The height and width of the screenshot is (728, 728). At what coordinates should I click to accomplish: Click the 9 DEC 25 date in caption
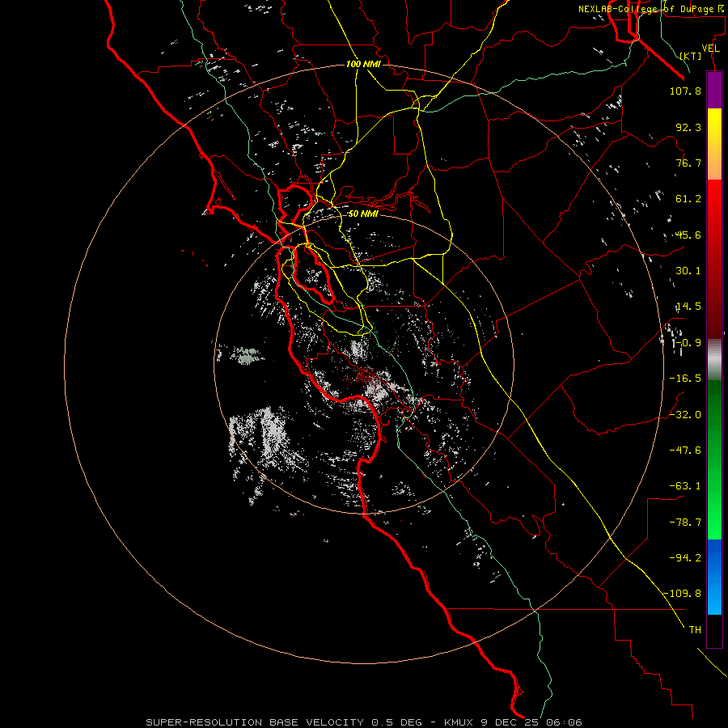pos(511,722)
